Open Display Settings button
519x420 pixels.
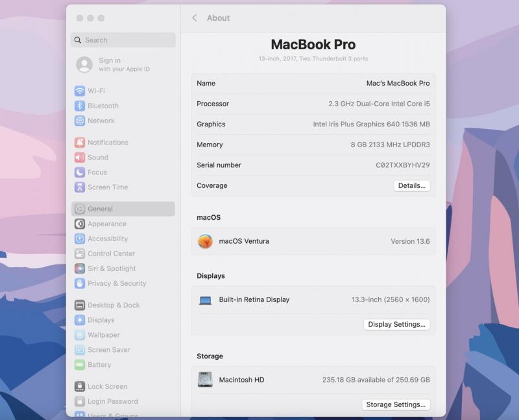click(396, 324)
